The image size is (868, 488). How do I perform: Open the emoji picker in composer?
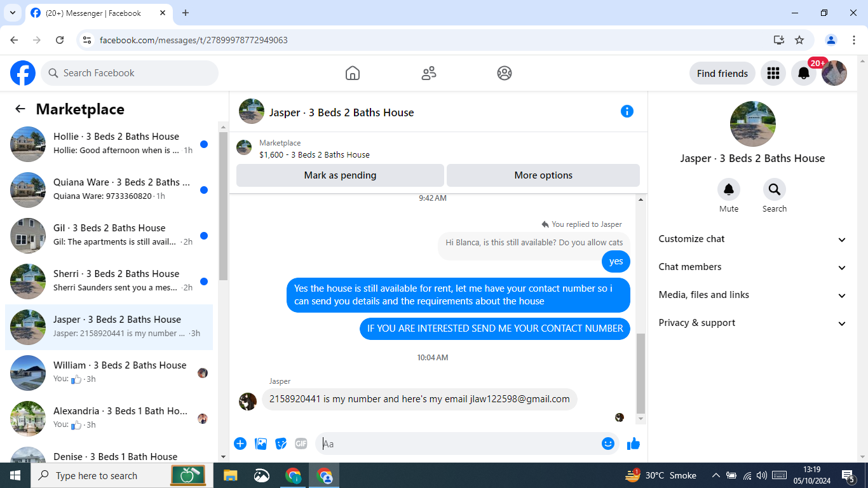tap(608, 444)
